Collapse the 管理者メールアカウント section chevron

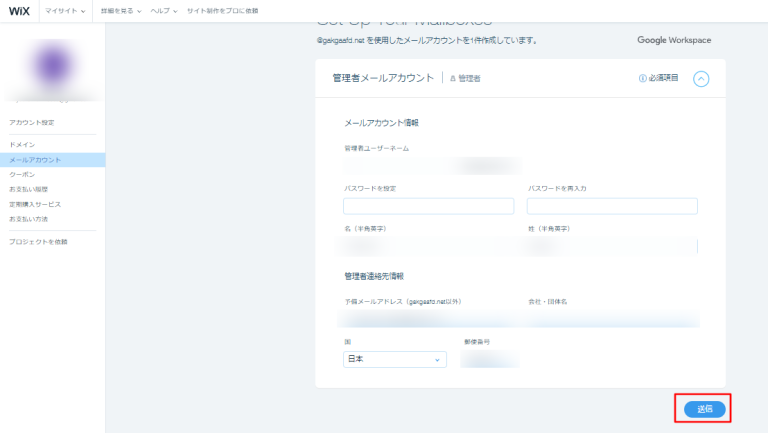point(701,78)
